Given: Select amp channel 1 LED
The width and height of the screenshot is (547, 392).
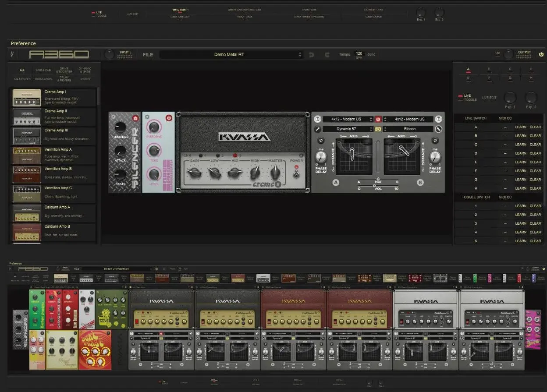Looking at the screenshot, I should pyautogui.click(x=201, y=155).
